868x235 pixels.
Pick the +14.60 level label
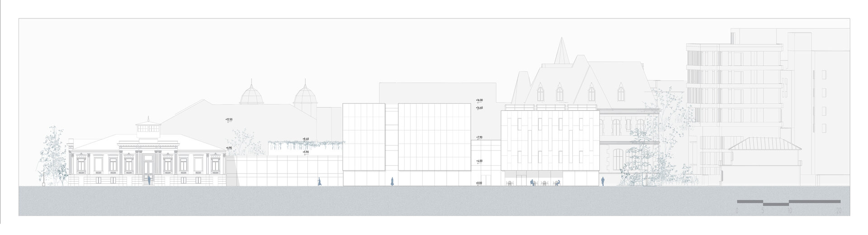(x=479, y=108)
